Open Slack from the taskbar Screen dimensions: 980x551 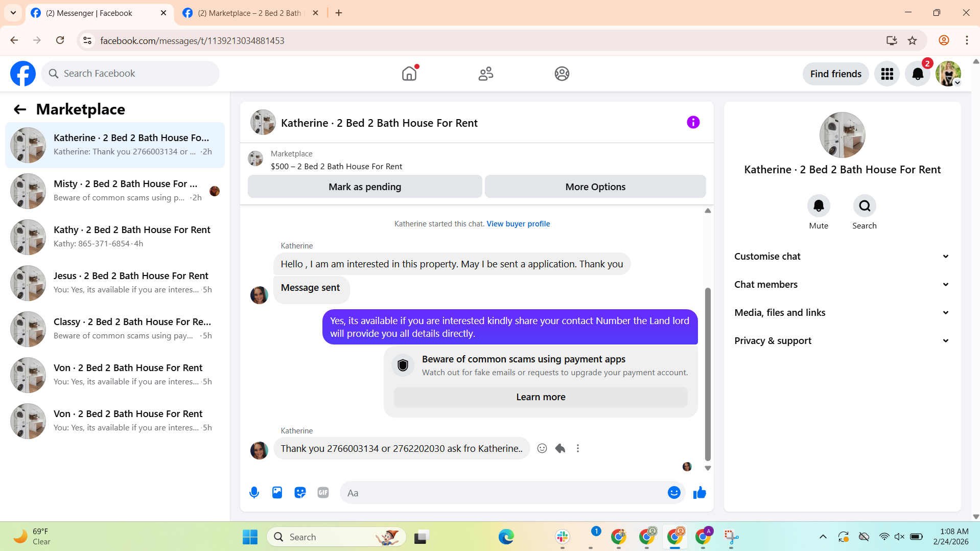[562, 537]
